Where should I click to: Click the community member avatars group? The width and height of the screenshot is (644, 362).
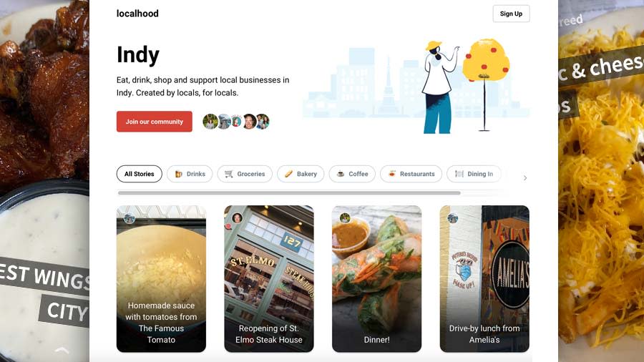tap(236, 122)
